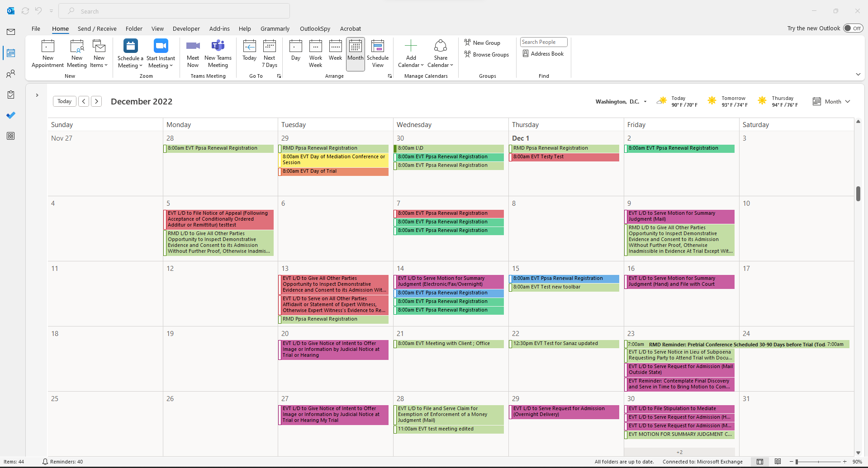Switch to Normal view in status bar
Image resolution: width=868 pixels, height=468 pixels.
tap(760, 462)
